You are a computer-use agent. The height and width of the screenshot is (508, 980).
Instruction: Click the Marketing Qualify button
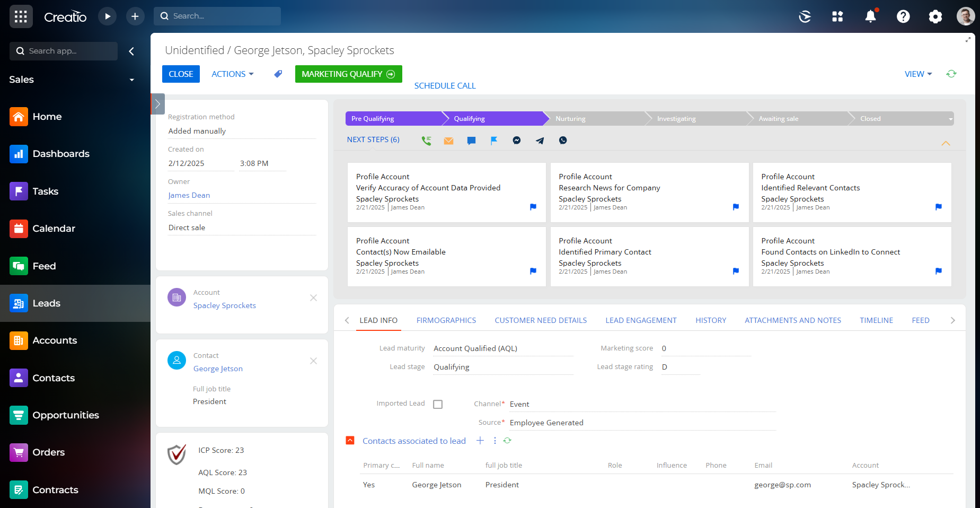348,74
